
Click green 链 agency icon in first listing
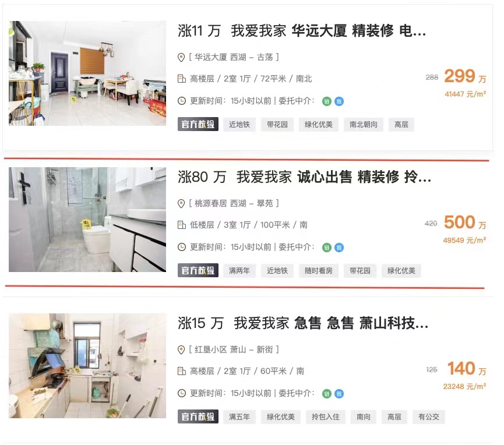click(326, 101)
